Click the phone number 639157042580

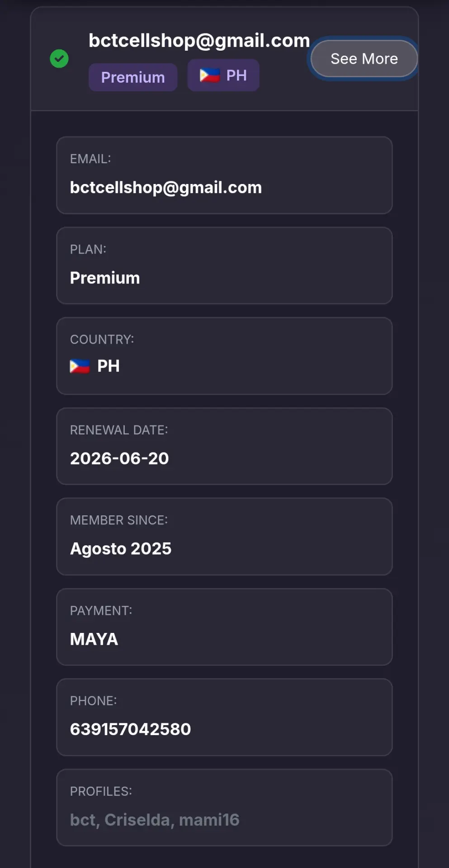(131, 729)
